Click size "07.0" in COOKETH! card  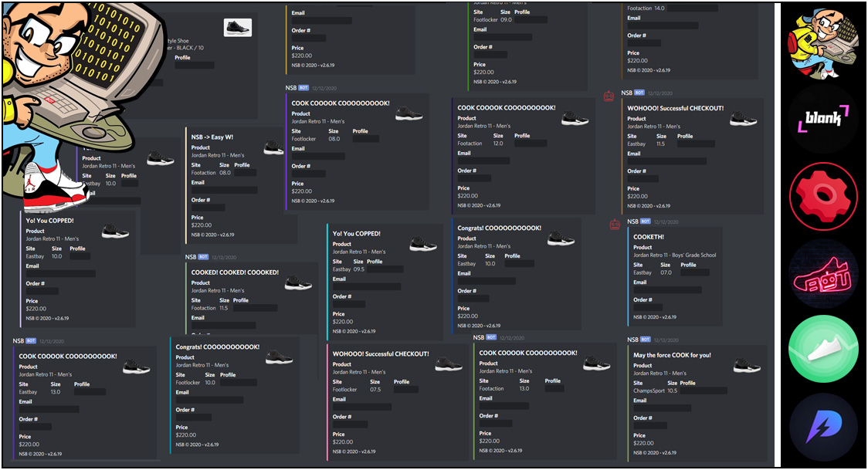[x=666, y=272]
